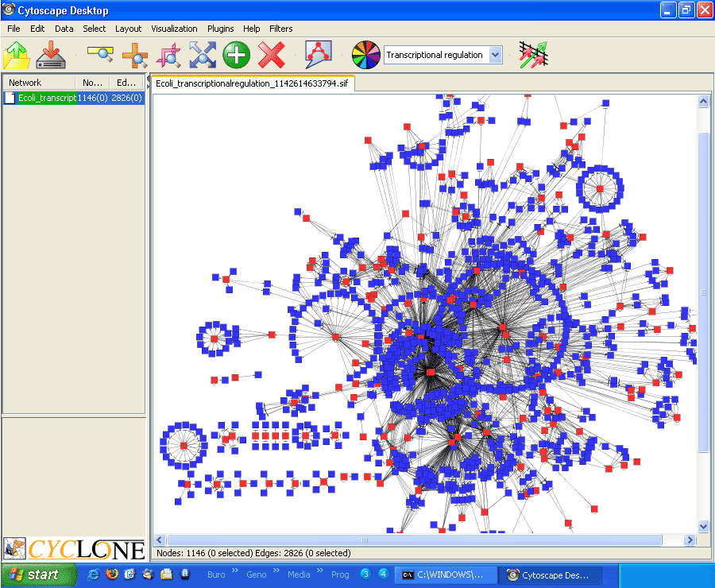Screen dimensions: 715x588
Task: Click the Cytoscape Desktop taskbar button
Action: click(551, 575)
